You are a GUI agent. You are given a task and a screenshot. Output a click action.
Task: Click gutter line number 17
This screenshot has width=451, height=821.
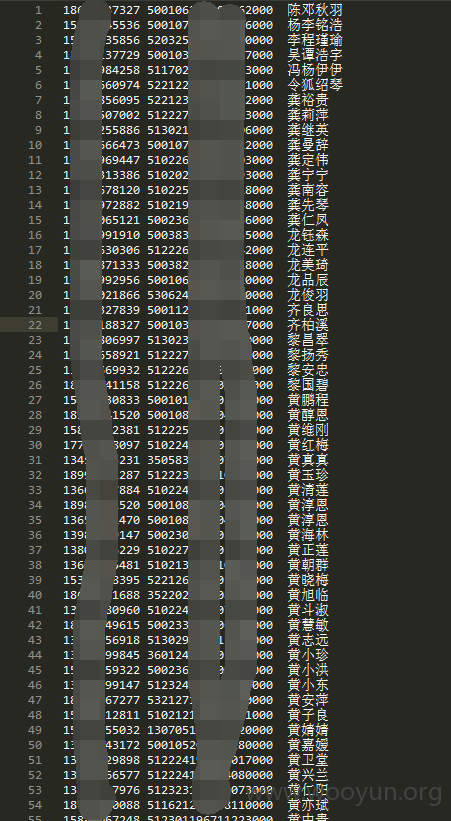click(x=35, y=250)
